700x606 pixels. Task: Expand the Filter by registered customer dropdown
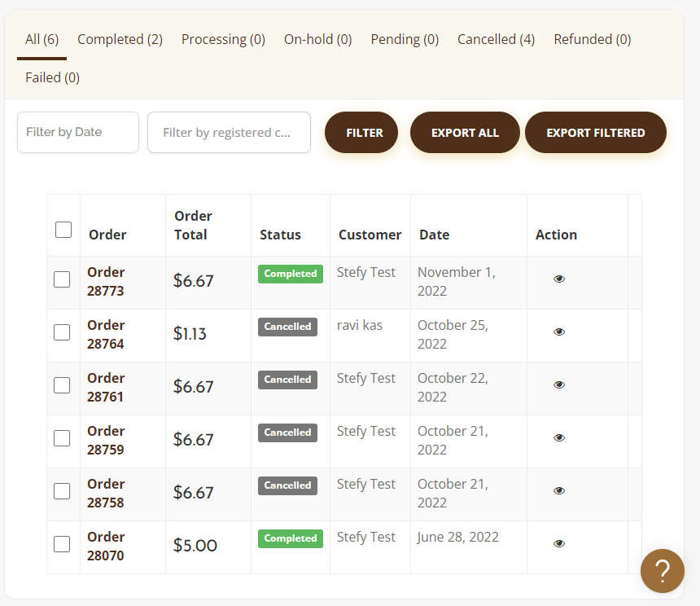click(x=229, y=132)
